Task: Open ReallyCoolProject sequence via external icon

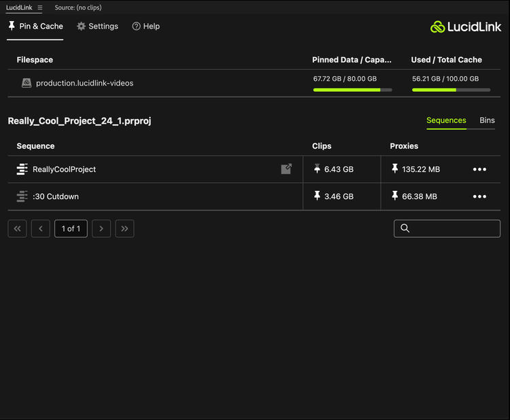Action: [x=286, y=169]
